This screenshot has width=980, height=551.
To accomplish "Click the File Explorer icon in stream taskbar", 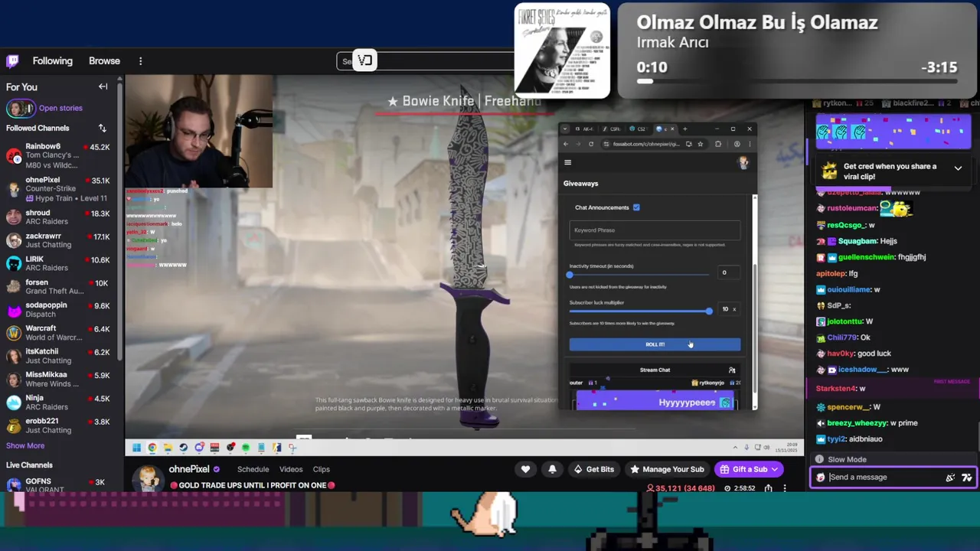I will pos(168,448).
